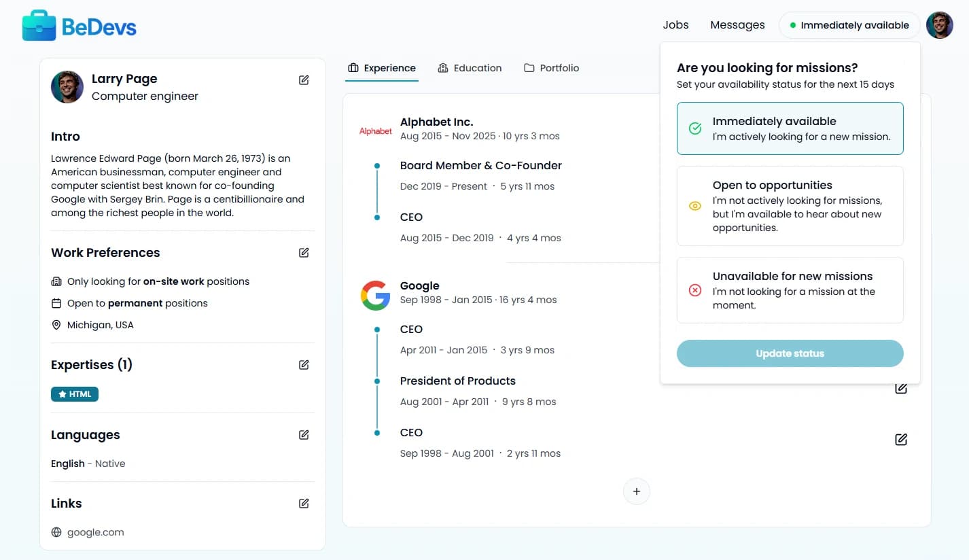The height and width of the screenshot is (560, 969).
Task: Click the Alphabet Inc. company logo
Action: (x=375, y=130)
